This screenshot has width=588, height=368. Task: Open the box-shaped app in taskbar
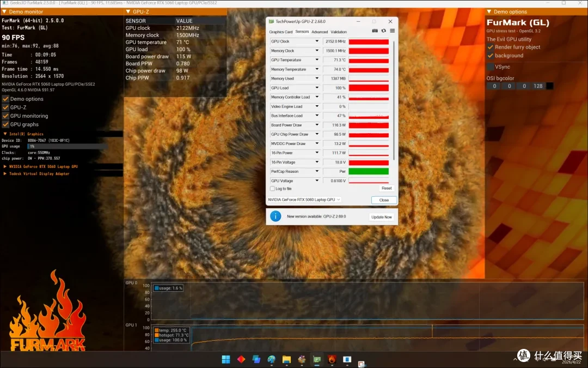point(302,359)
